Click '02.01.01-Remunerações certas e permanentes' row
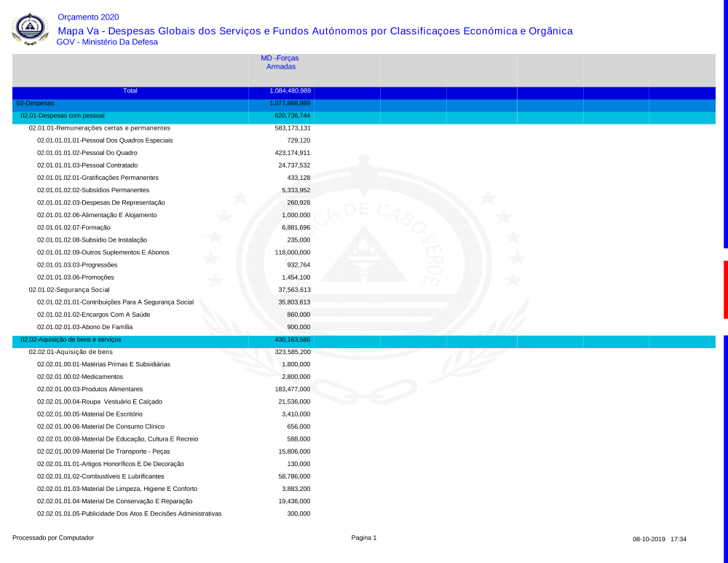 pos(95,128)
